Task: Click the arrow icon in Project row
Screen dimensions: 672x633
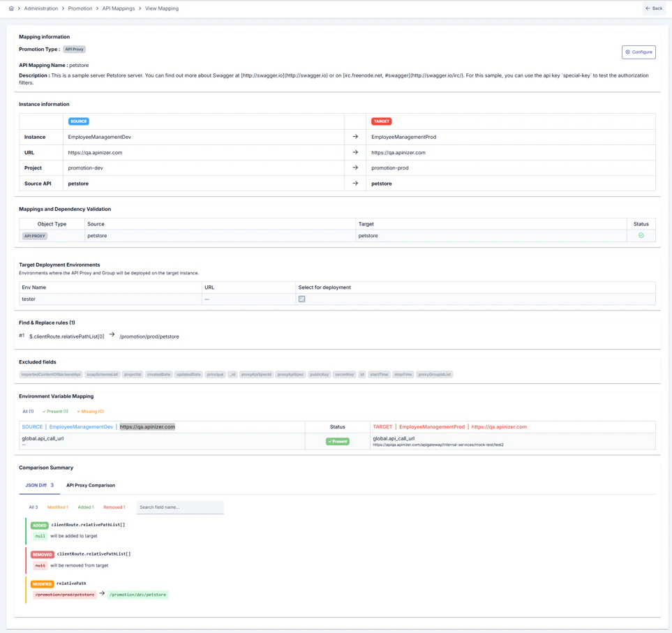Action: click(x=355, y=167)
